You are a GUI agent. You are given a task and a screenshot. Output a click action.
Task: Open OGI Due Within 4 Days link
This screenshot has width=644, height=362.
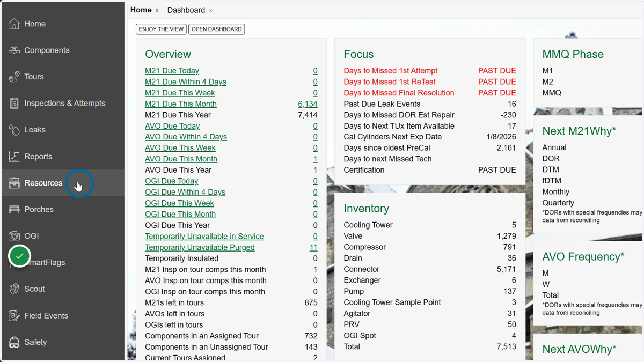185,192
